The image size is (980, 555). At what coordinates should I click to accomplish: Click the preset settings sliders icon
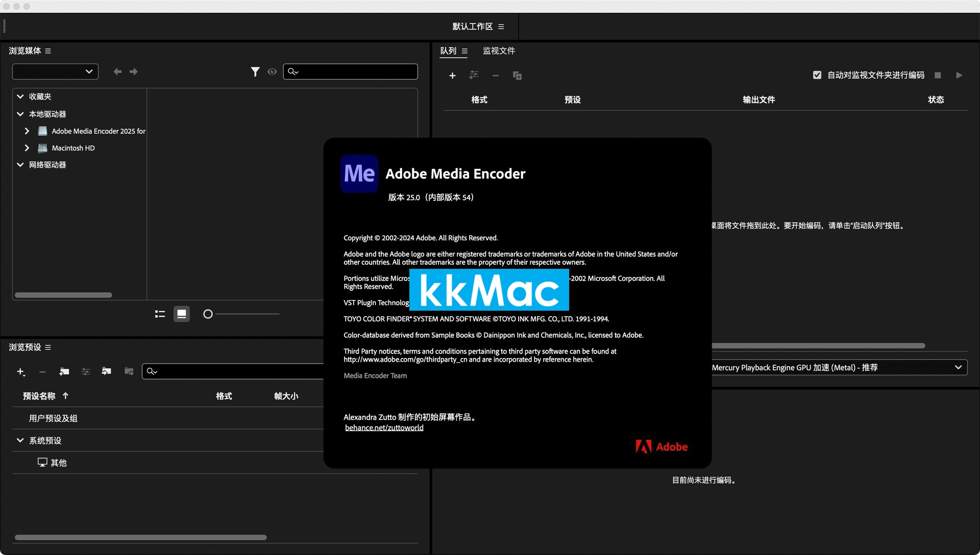(86, 372)
